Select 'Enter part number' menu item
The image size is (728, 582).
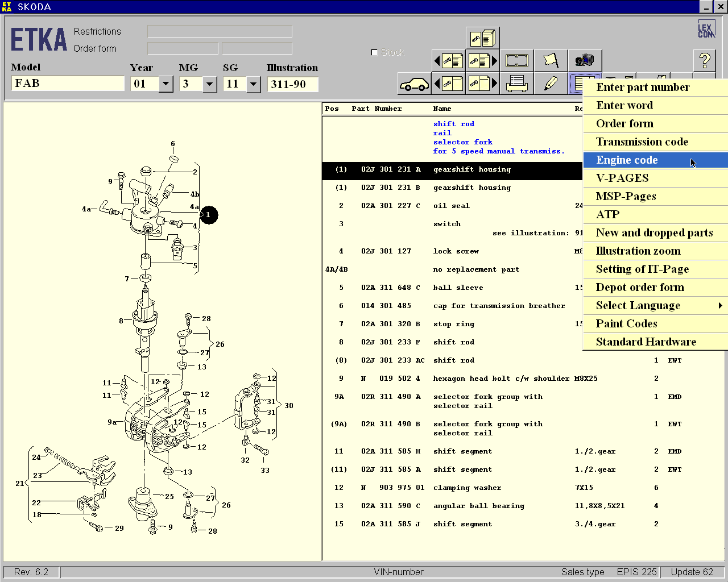[x=656, y=87]
